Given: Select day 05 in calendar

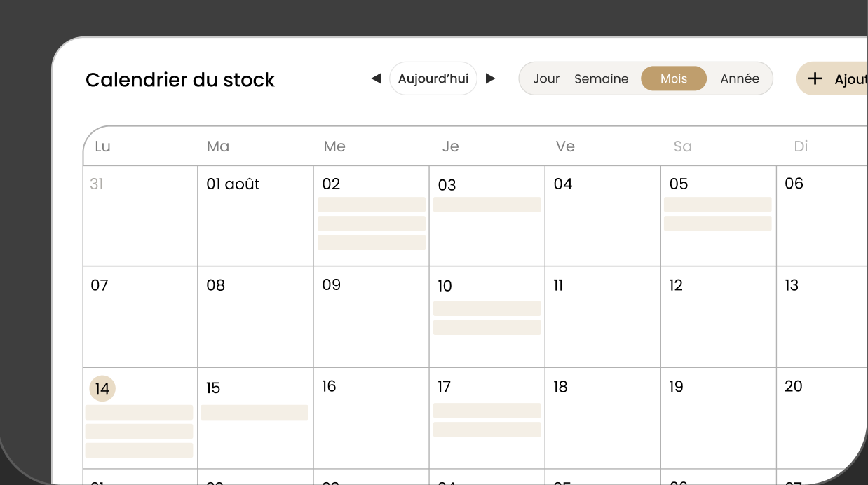Looking at the screenshot, I should (x=679, y=184).
